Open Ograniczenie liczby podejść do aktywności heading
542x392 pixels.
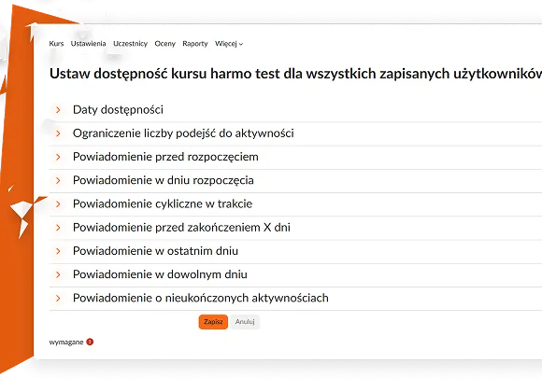point(183,133)
